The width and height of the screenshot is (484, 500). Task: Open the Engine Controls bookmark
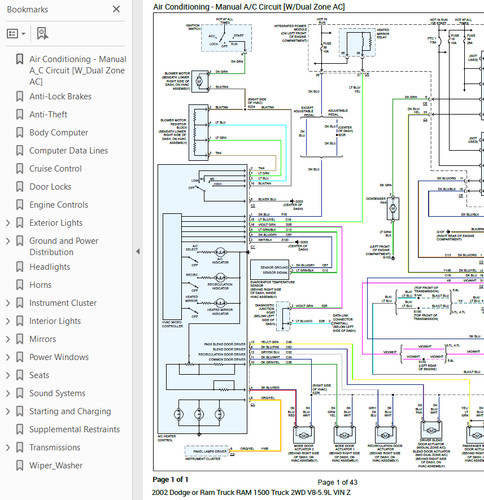[x=59, y=205]
